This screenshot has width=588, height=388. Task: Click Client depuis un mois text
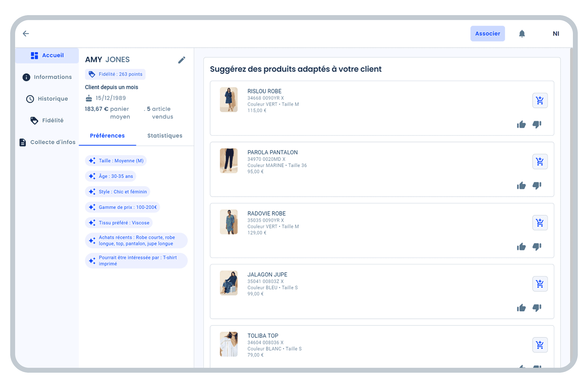click(111, 87)
